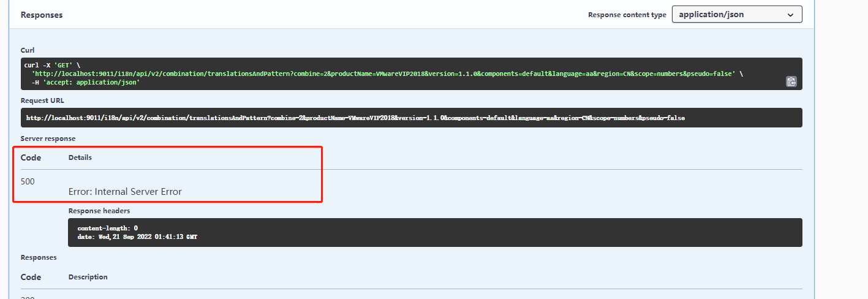Click the 'Server response' label
This screenshot has height=299, width=868.
coord(48,138)
